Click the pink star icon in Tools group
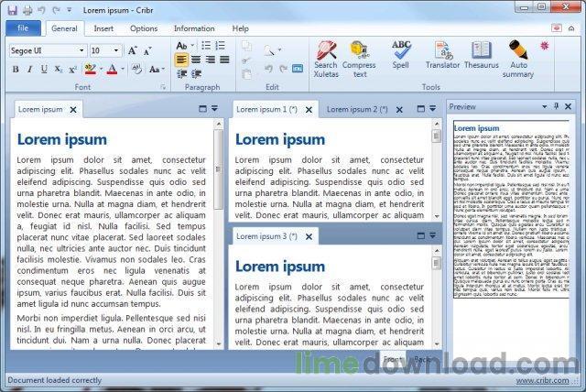The width and height of the screenshot is (586, 392). [545, 46]
